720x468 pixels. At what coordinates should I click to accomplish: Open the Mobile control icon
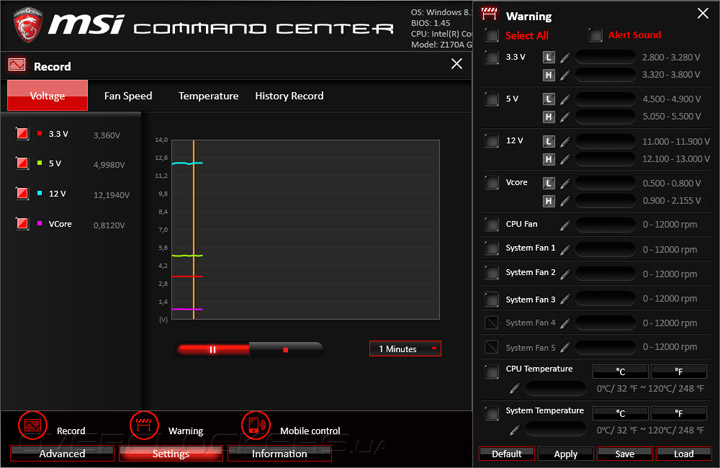click(x=256, y=425)
